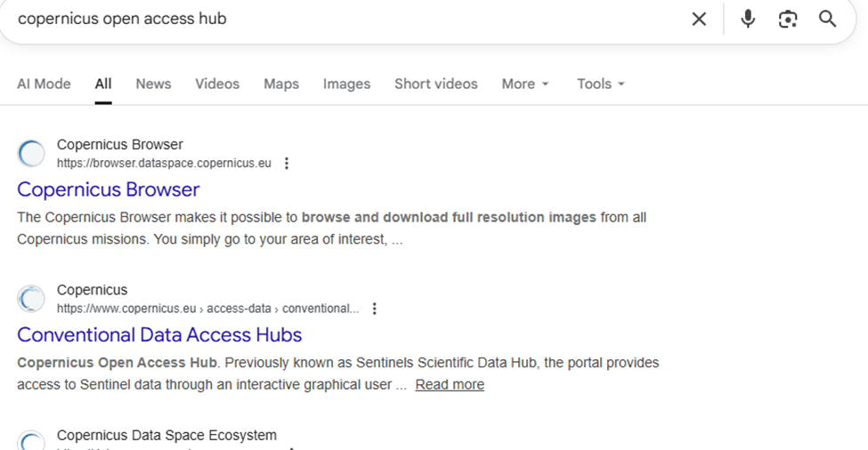Click the magnifying glass search icon
The image size is (868, 450).
click(828, 19)
